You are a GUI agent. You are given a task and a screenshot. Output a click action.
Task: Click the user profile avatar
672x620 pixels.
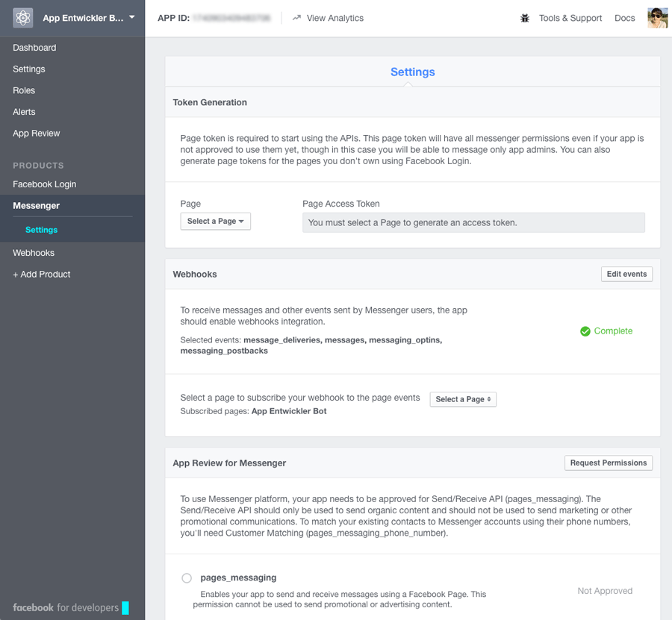tap(657, 18)
